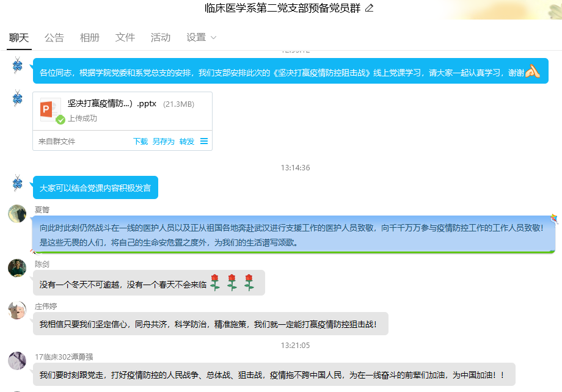Click the username 陈剑 above the message
The height and width of the screenshot is (392, 562).
tap(42, 264)
